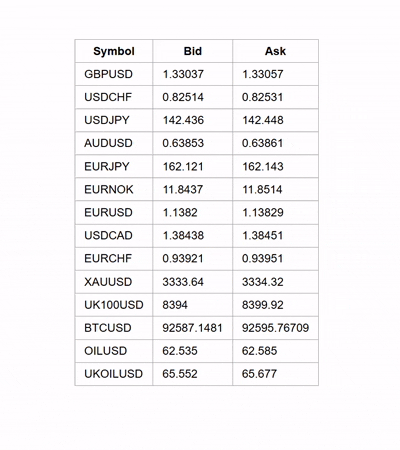Click the Symbol column header

coord(114,51)
